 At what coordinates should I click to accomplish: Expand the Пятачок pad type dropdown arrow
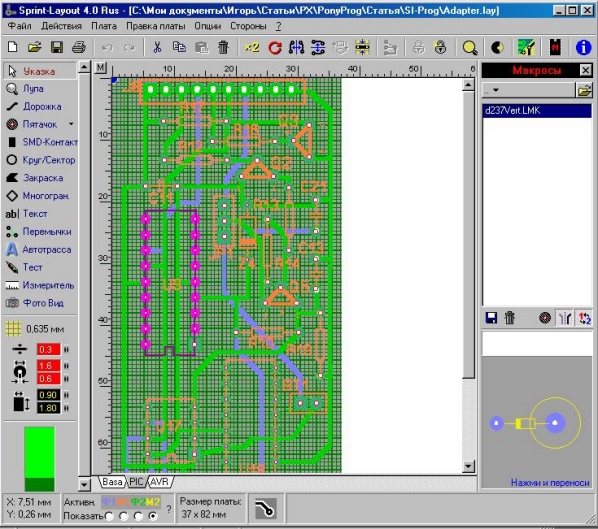[x=71, y=124]
